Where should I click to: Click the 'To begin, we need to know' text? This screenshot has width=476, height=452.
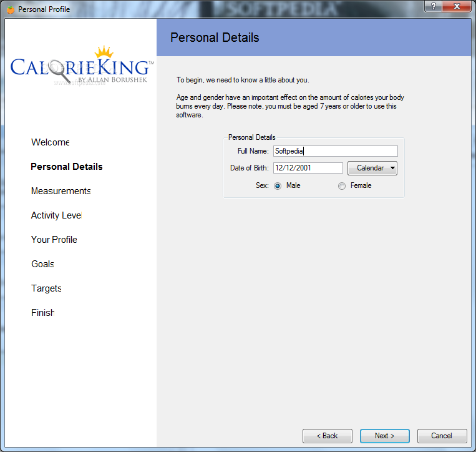point(243,80)
